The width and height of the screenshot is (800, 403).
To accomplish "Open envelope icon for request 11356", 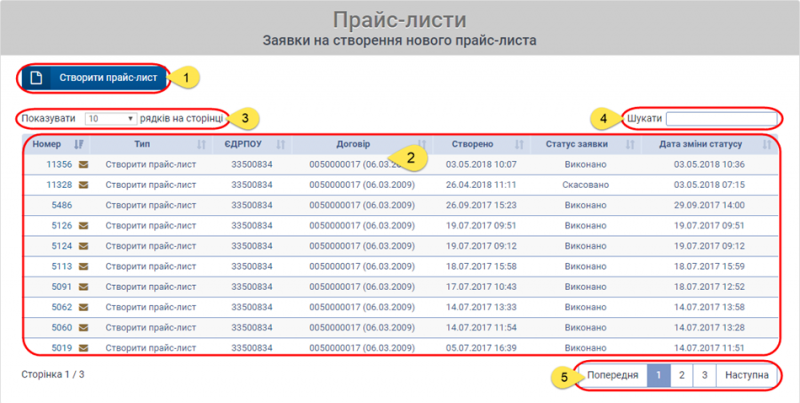I will [84, 164].
